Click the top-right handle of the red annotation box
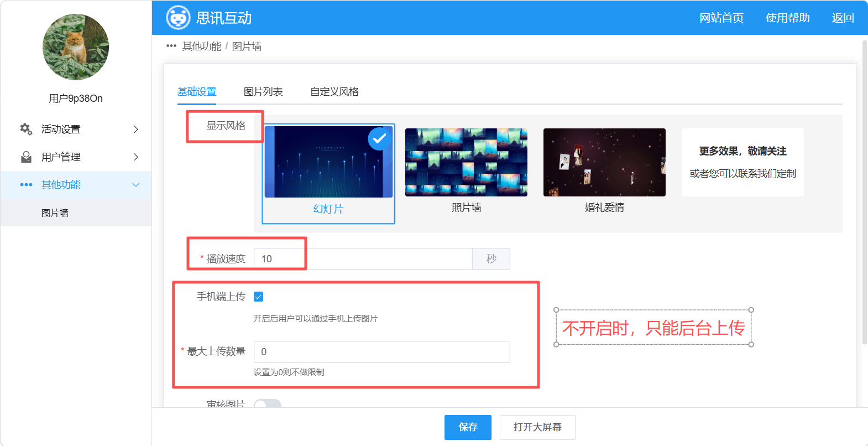The image size is (868, 446). tap(751, 310)
